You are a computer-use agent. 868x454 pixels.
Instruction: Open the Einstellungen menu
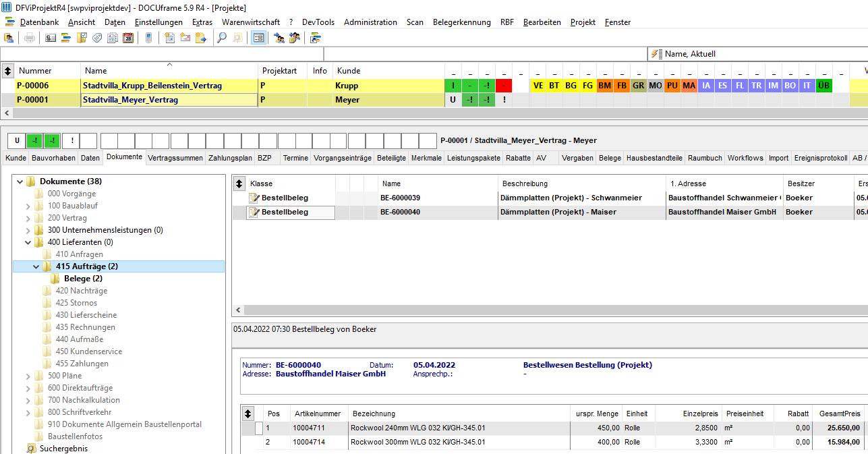(158, 22)
